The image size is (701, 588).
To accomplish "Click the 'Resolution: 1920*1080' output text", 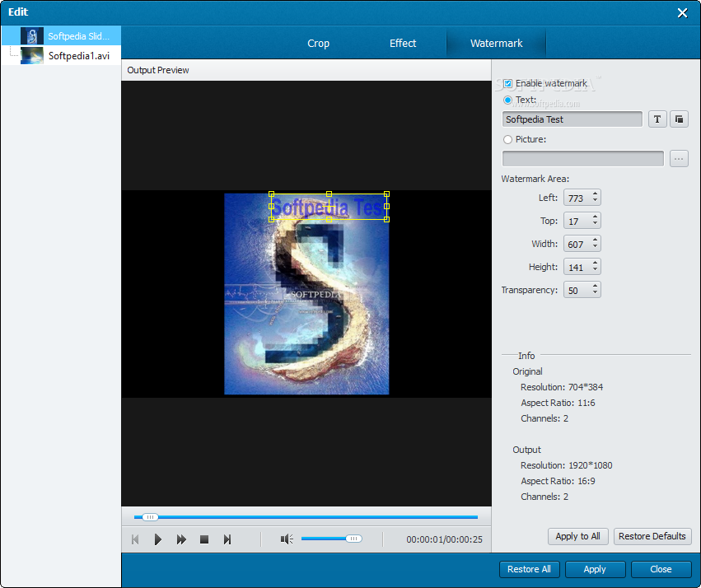I will coord(567,465).
